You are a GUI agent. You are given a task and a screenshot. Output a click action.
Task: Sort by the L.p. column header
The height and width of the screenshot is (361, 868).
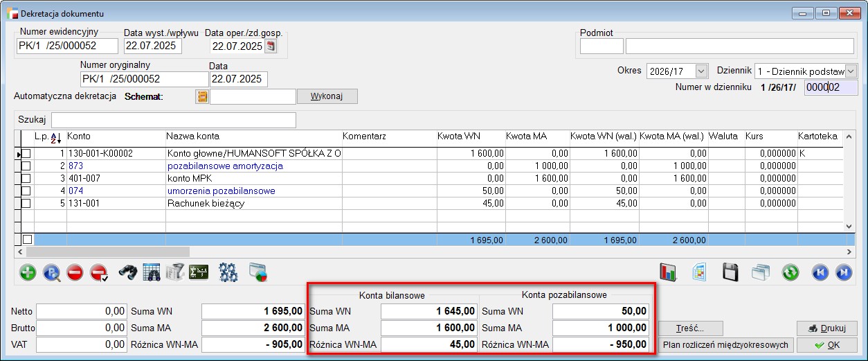(x=48, y=137)
